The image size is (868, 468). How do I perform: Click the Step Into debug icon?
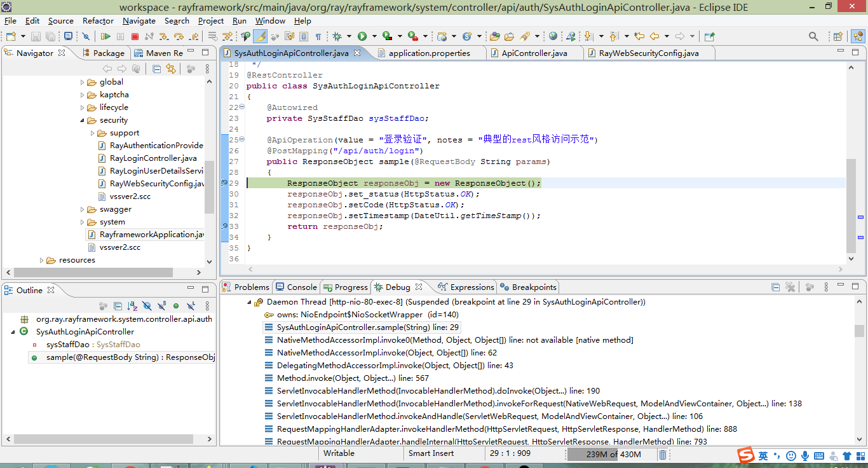pos(163,36)
